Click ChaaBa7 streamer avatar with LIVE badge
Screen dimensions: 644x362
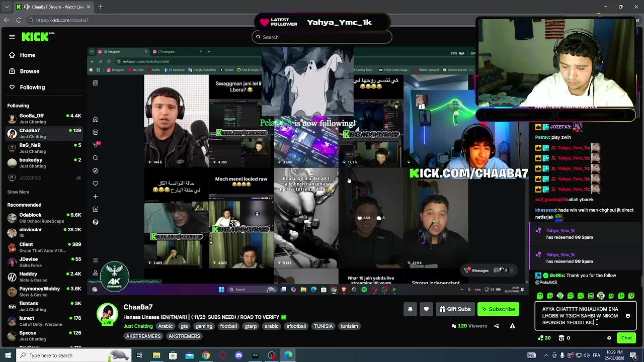tap(107, 315)
